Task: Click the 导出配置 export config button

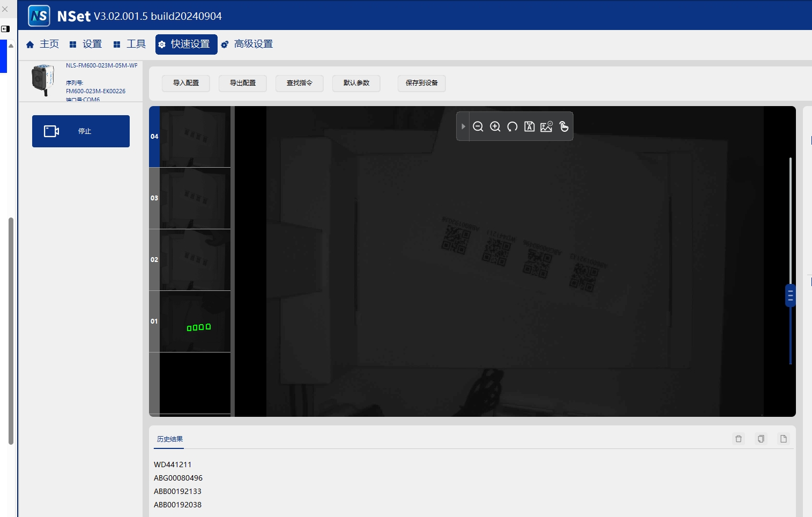Action: (x=243, y=83)
